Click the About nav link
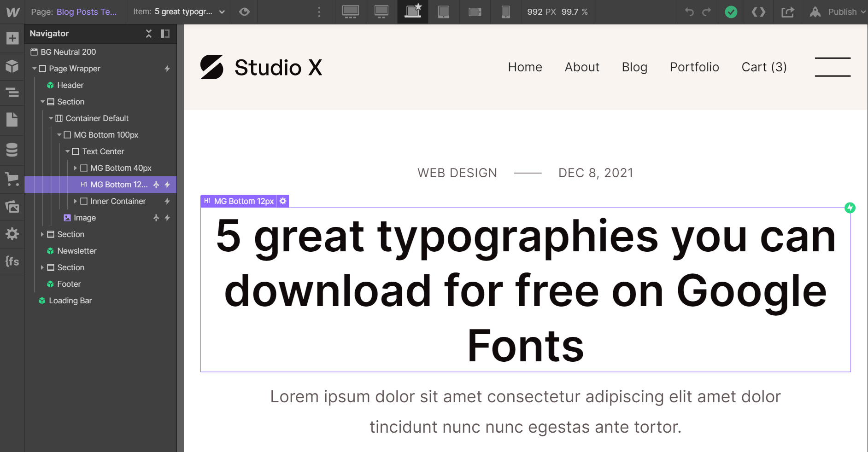Viewport: 868px width, 452px height. (582, 67)
